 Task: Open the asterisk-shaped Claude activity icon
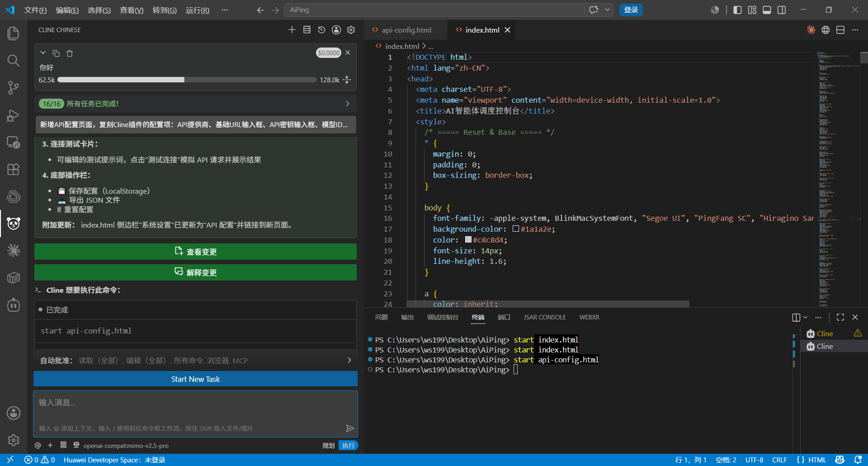[x=14, y=251]
